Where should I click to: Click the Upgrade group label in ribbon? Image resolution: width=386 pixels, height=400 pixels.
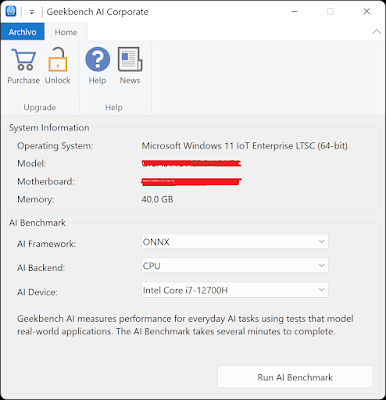[40, 107]
